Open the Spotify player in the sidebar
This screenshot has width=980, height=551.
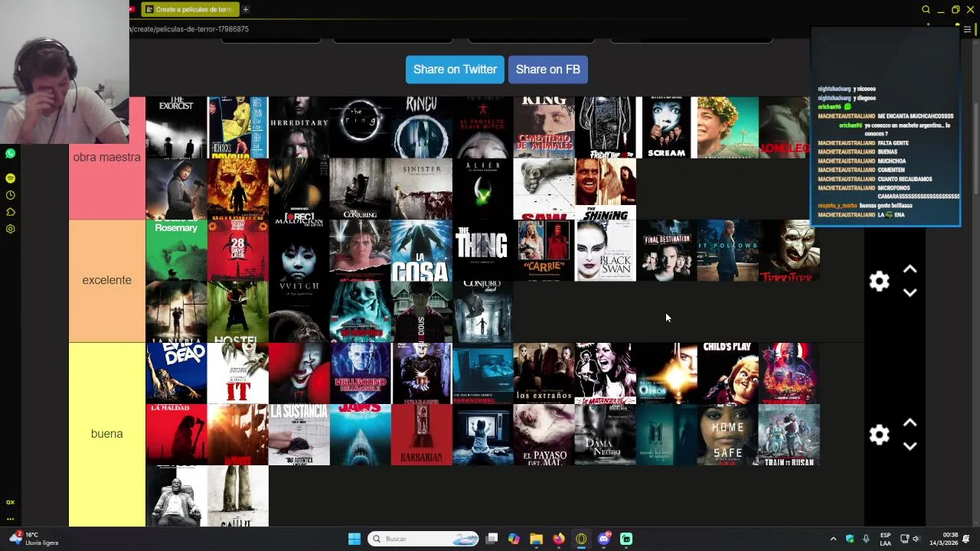tap(10, 178)
